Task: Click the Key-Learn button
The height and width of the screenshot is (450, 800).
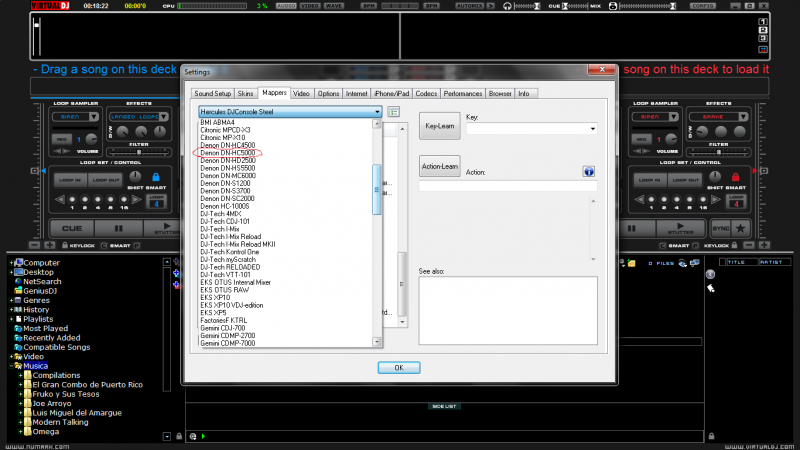Action: [439, 126]
